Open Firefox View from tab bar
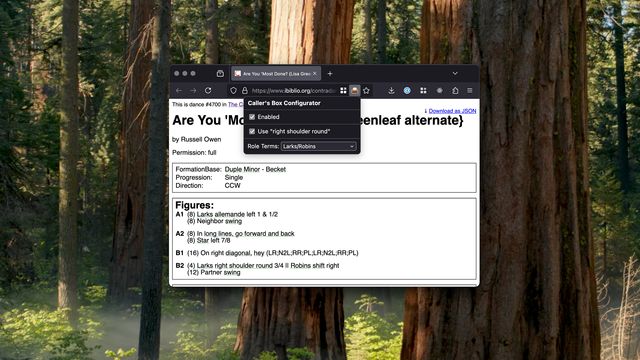 coord(220,74)
